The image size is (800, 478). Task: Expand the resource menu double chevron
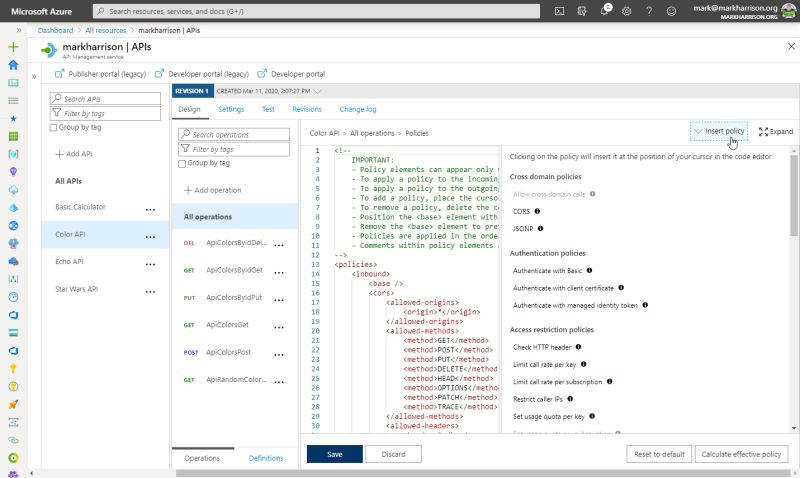coord(34,77)
